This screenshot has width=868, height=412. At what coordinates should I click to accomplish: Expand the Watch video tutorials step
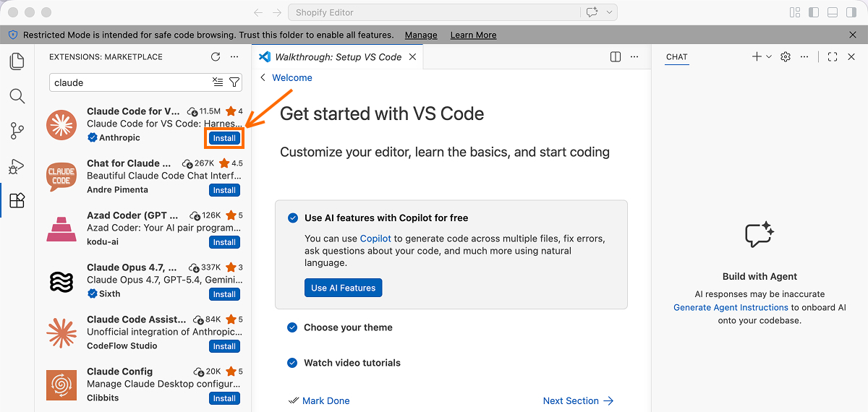pyautogui.click(x=352, y=363)
